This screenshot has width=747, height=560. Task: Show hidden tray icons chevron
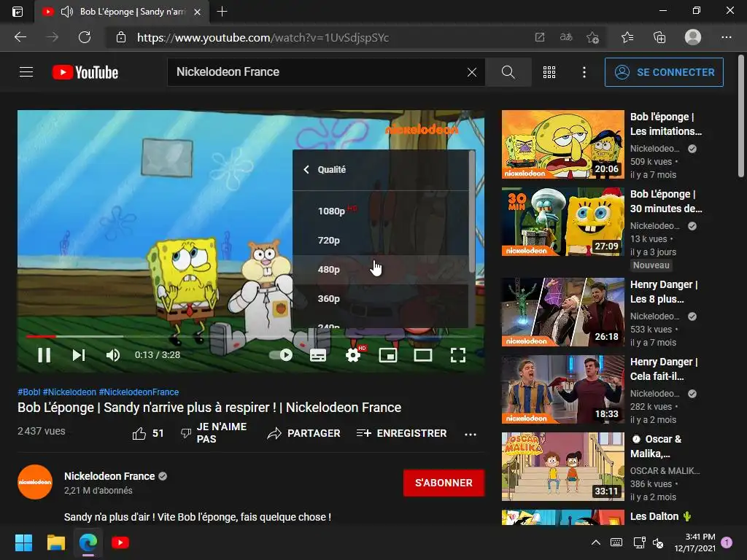595,542
